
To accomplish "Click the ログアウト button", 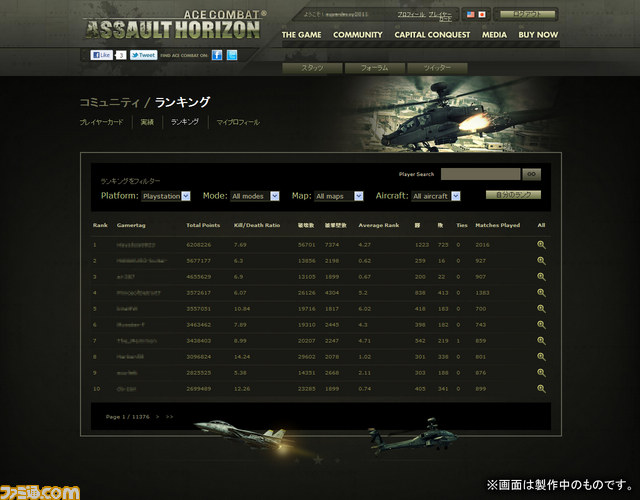I will tap(528, 14).
